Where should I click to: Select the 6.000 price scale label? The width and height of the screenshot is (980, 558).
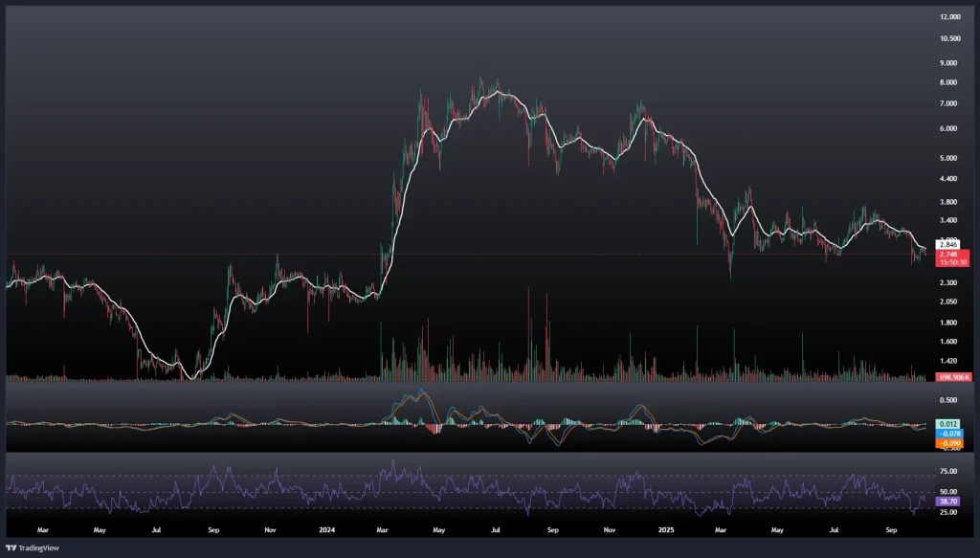click(950, 128)
